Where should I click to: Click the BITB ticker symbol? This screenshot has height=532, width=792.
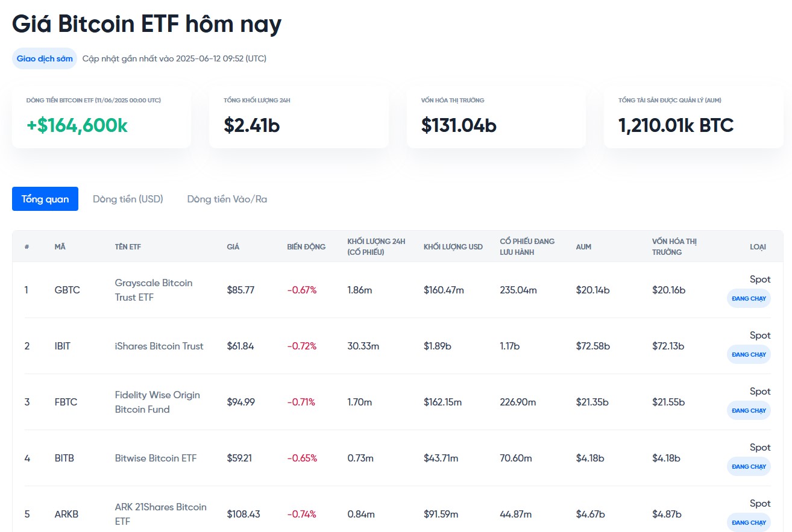tap(64, 458)
